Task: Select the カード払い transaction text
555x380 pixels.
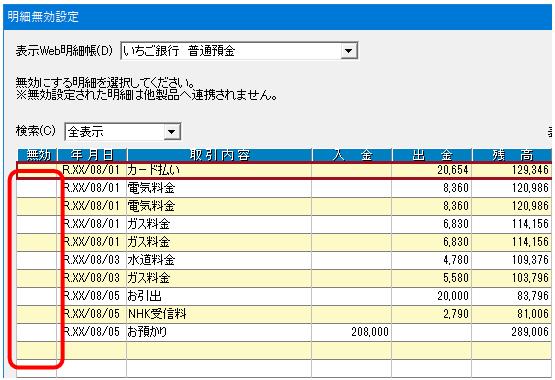Action: tap(154, 170)
